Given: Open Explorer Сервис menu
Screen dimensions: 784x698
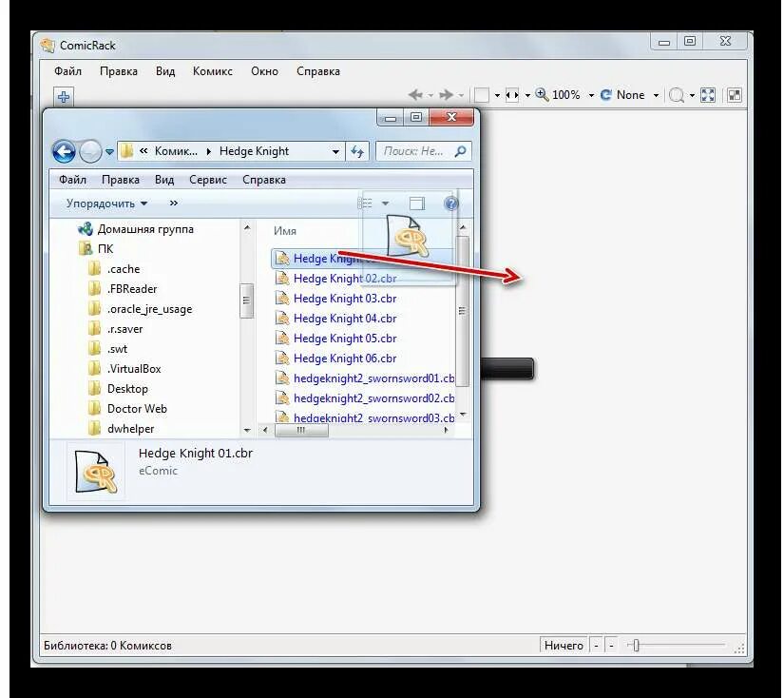Looking at the screenshot, I should (208, 180).
